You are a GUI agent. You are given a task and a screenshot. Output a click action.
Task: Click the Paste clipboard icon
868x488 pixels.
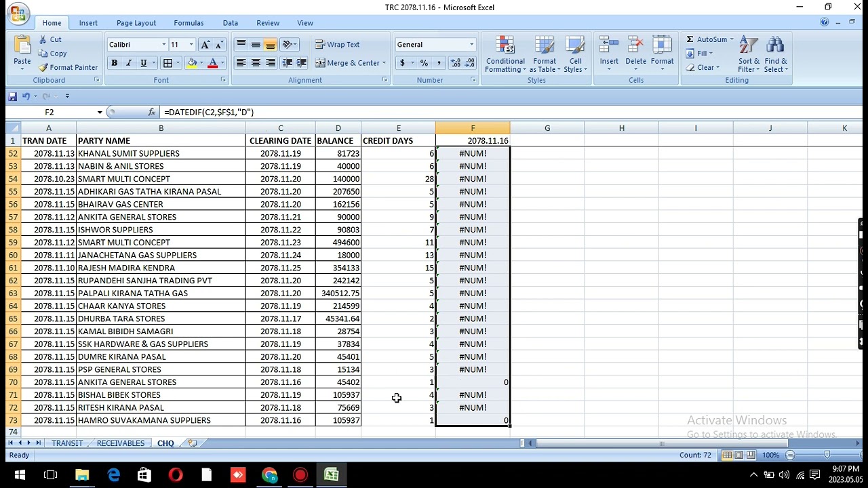point(22,45)
